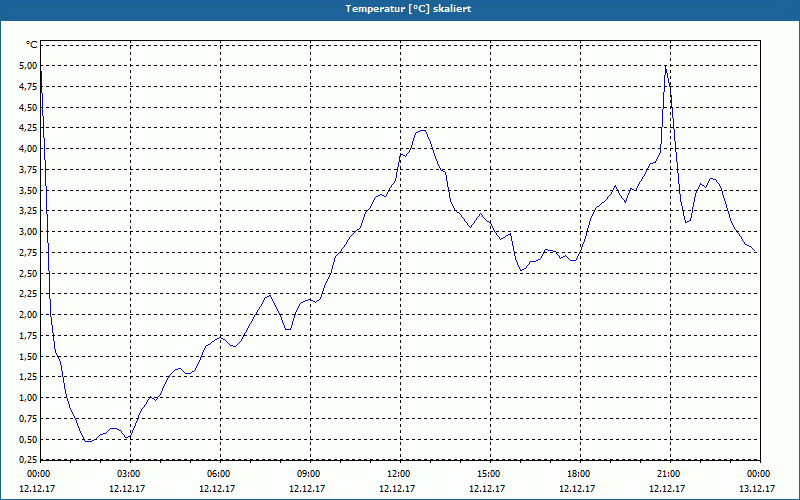
Task: Click the 0,75 y-axis label
Action: [28, 418]
